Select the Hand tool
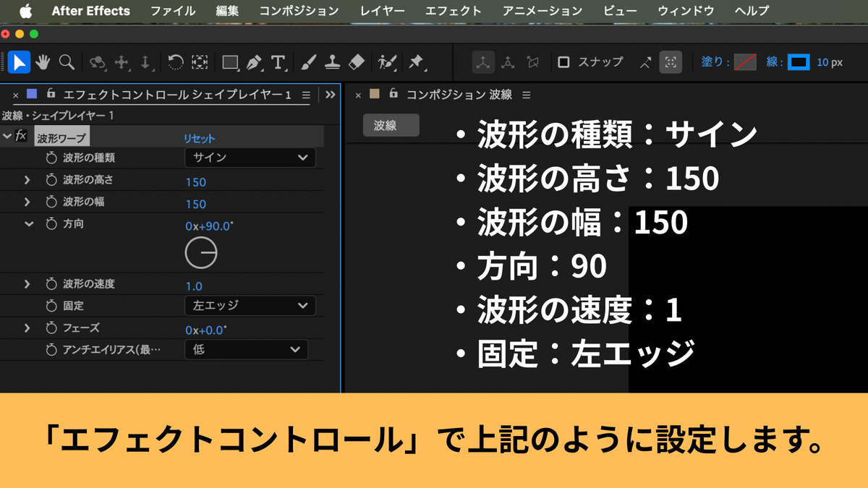This screenshot has width=868, height=488. 43,62
